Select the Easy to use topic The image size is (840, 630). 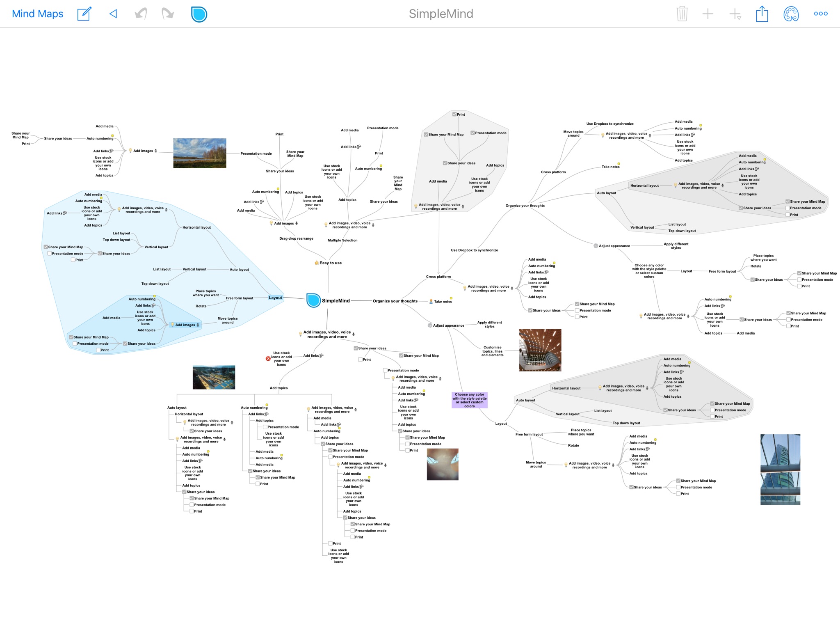[x=328, y=263]
